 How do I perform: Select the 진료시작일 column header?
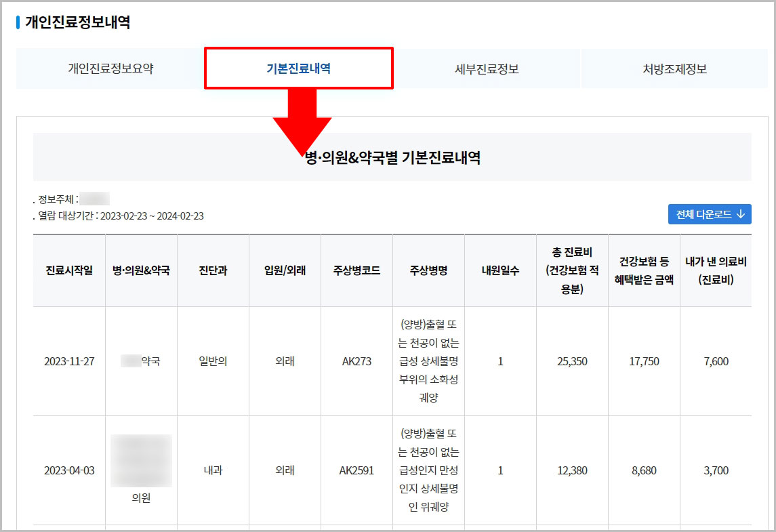point(68,270)
